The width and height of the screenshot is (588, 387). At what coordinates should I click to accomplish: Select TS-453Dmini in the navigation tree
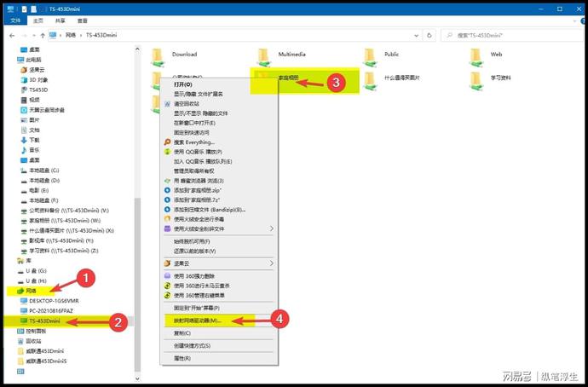pos(40,321)
